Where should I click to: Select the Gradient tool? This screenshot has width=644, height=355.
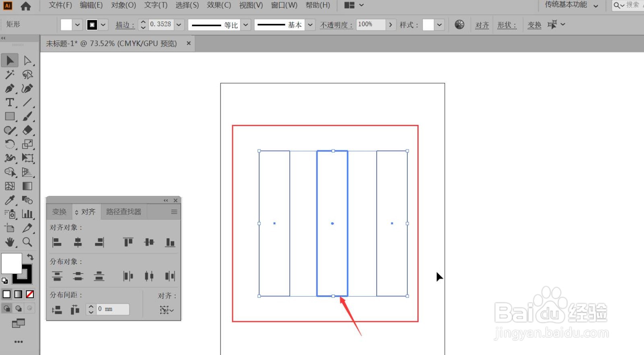27,186
